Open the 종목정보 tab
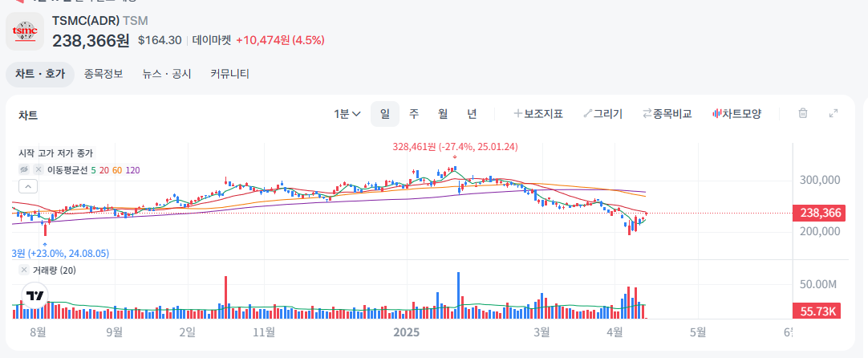868x358 pixels. pyautogui.click(x=103, y=75)
